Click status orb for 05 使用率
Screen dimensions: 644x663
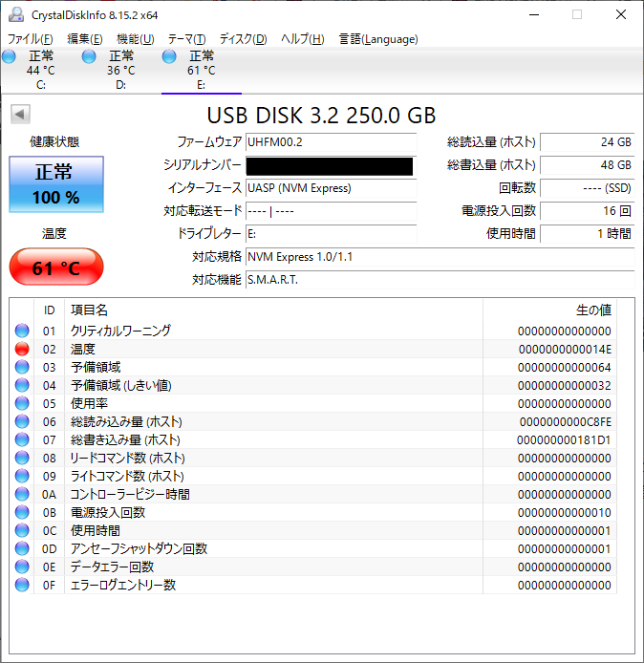(x=22, y=403)
